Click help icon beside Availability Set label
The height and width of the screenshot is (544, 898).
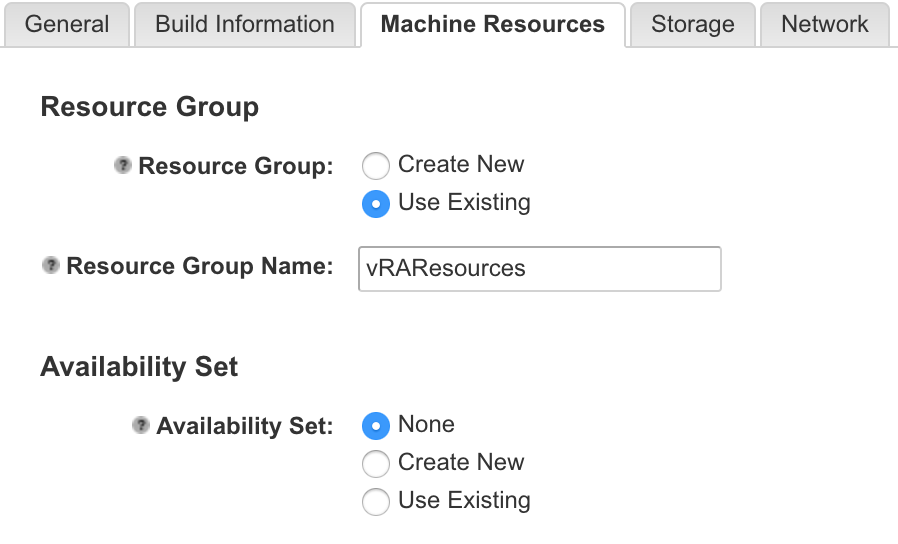point(141,426)
